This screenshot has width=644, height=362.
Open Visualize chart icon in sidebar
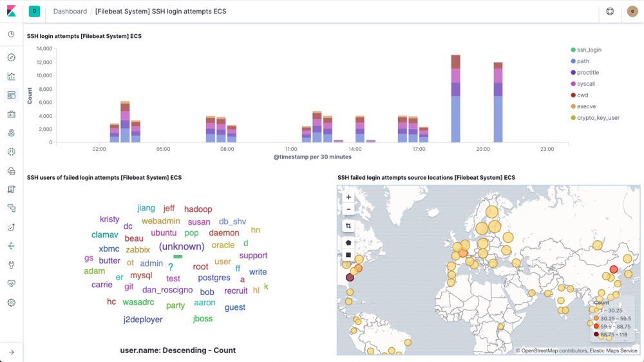(12, 77)
